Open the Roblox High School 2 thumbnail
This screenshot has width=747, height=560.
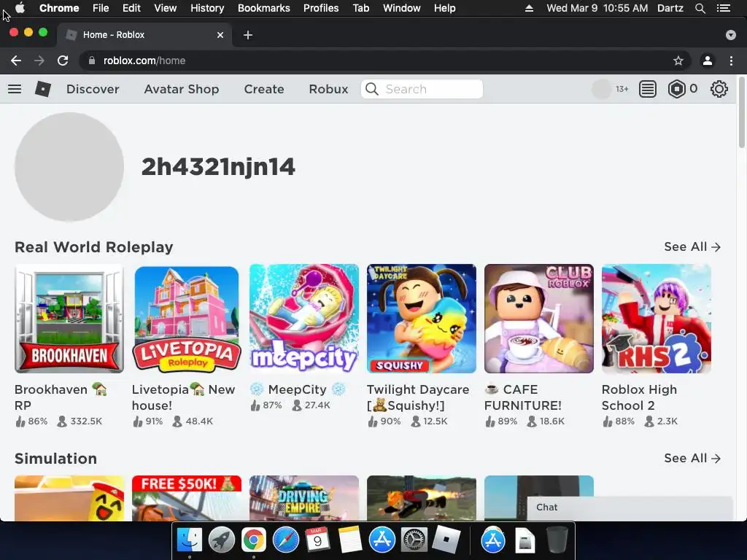tap(656, 319)
